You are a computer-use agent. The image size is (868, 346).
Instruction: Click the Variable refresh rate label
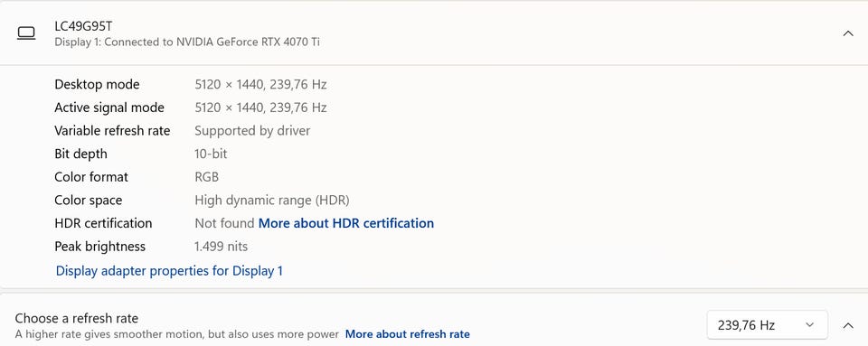(112, 130)
